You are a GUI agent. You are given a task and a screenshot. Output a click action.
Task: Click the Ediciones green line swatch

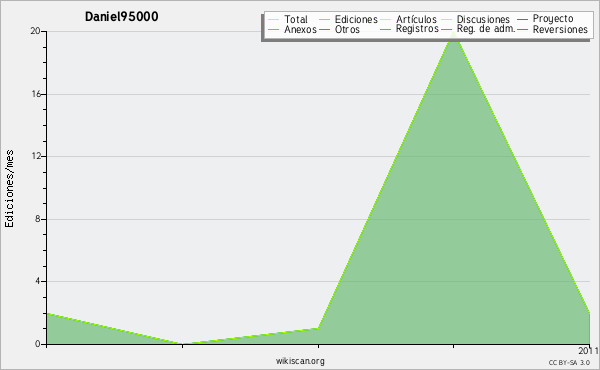click(324, 20)
